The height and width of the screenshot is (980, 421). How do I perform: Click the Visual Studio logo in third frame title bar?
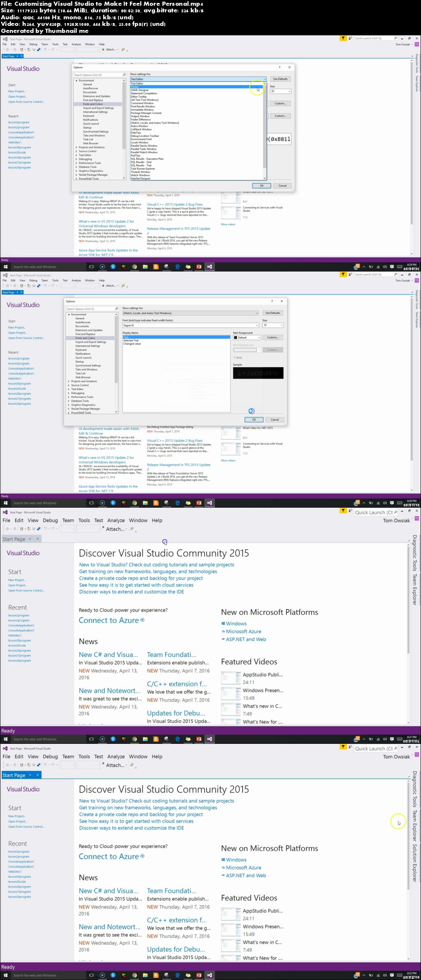click(x=5, y=512)
